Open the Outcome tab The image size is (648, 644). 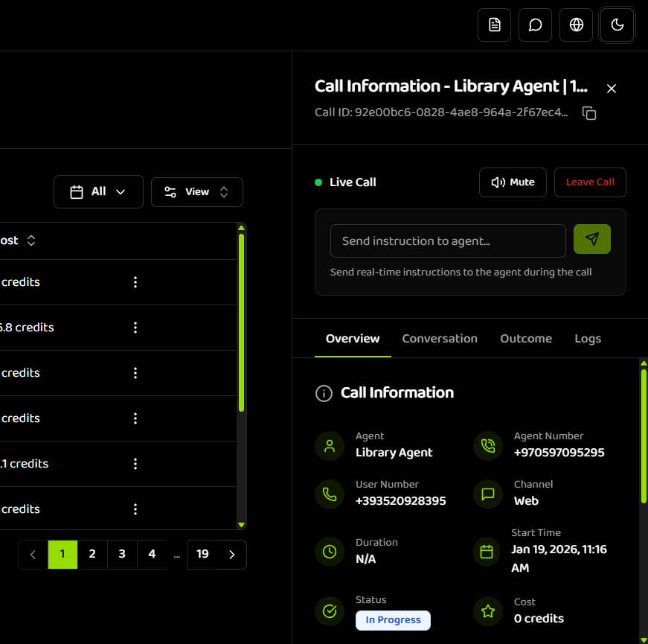pos(525,338)
